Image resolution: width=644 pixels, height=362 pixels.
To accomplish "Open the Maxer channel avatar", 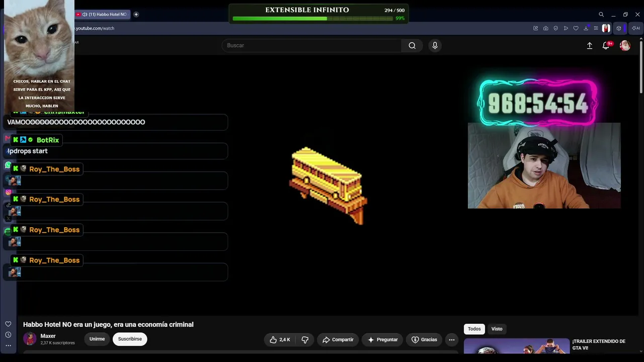I will (30, 339).
